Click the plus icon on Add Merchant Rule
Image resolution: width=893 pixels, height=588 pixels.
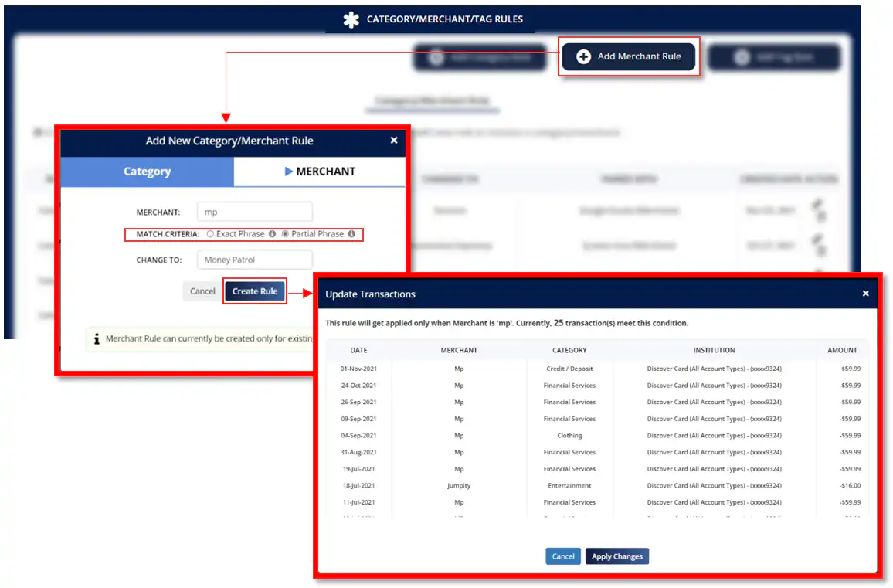585,56
